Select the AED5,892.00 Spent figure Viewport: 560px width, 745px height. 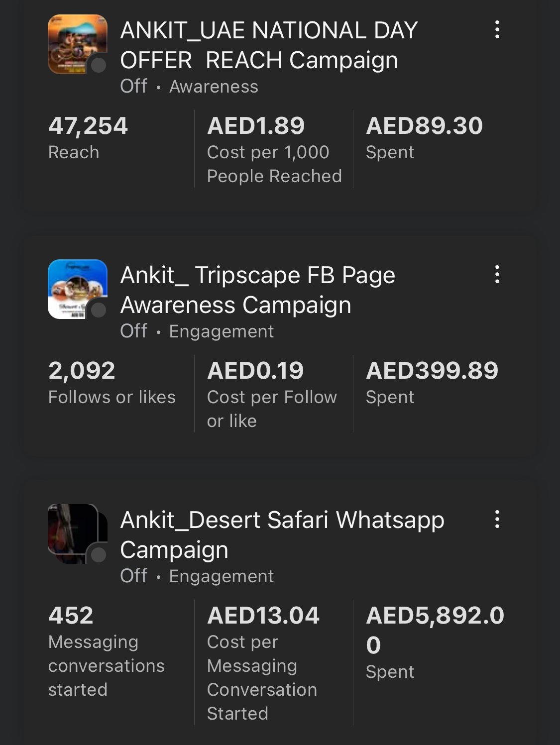435,641
